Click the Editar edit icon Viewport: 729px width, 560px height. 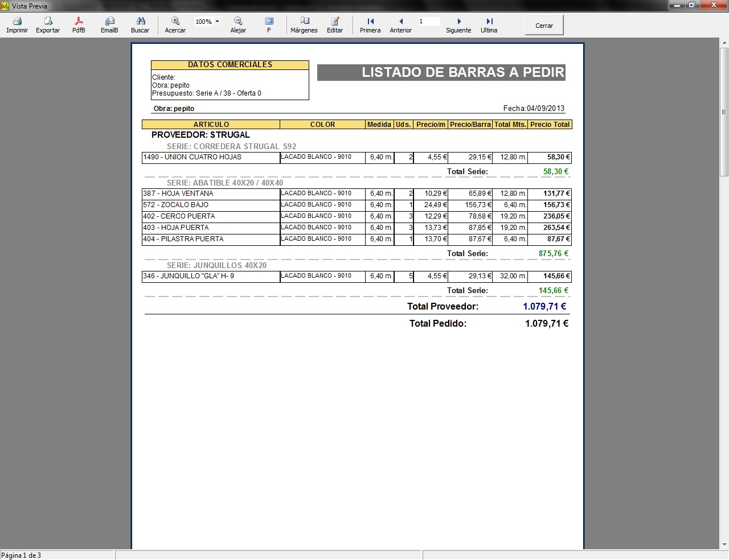pos(335,21)
